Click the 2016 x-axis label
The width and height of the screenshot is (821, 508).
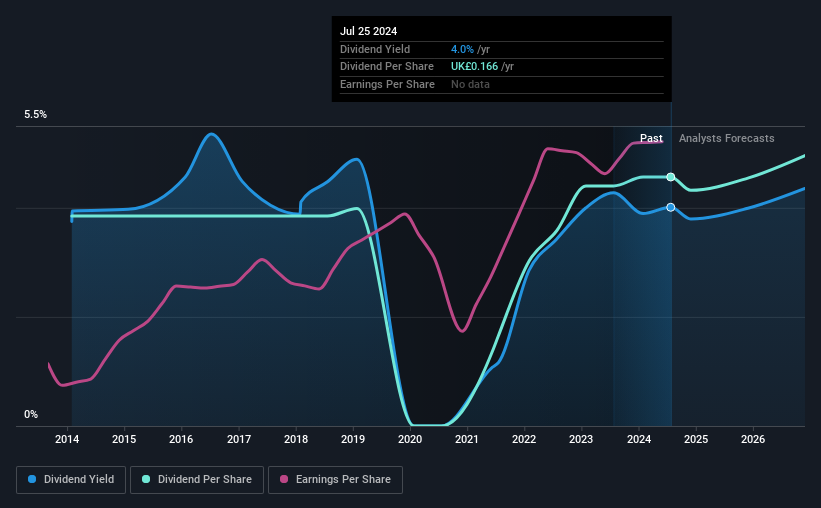181,439
